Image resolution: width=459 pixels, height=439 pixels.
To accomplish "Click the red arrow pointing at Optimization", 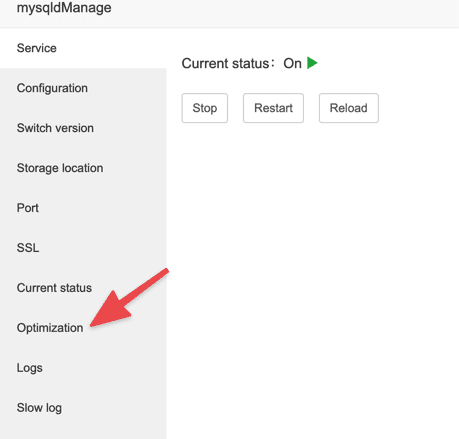I will pos(129,298).
